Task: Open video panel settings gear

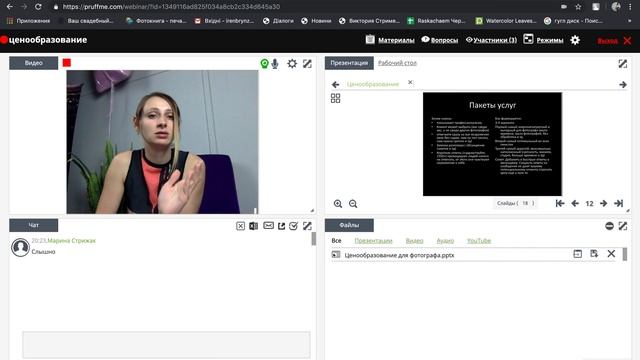Action: [292, 64]
